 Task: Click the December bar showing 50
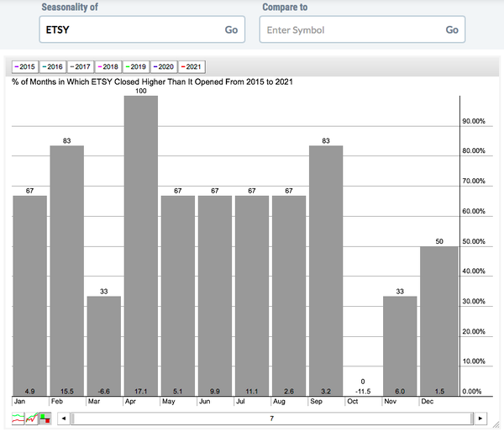click(x=437, y=320)
